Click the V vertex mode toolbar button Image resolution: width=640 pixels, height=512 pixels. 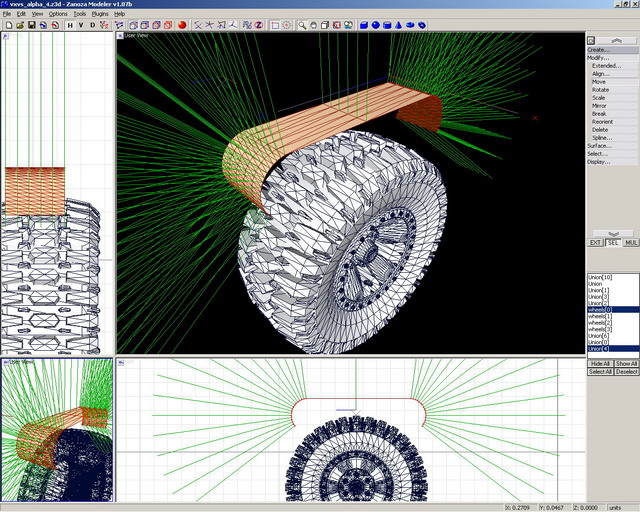[82, 25]
